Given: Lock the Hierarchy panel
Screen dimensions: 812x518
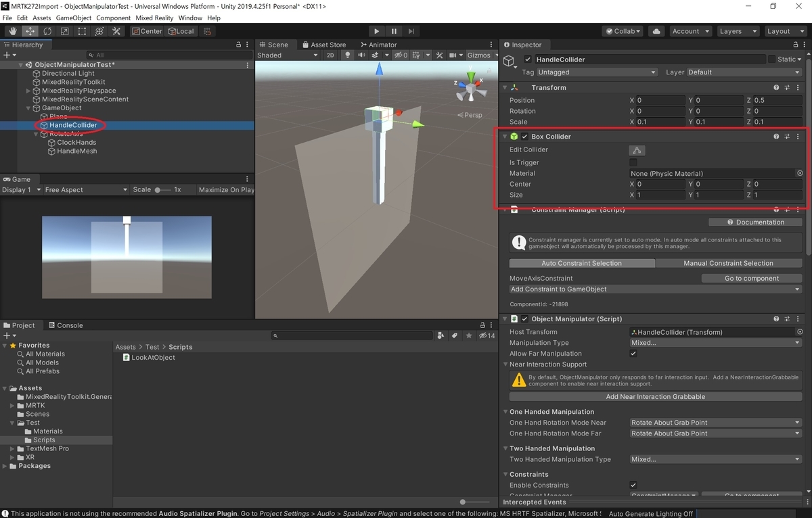Looking at the screenshot, I should click(238, 45).
